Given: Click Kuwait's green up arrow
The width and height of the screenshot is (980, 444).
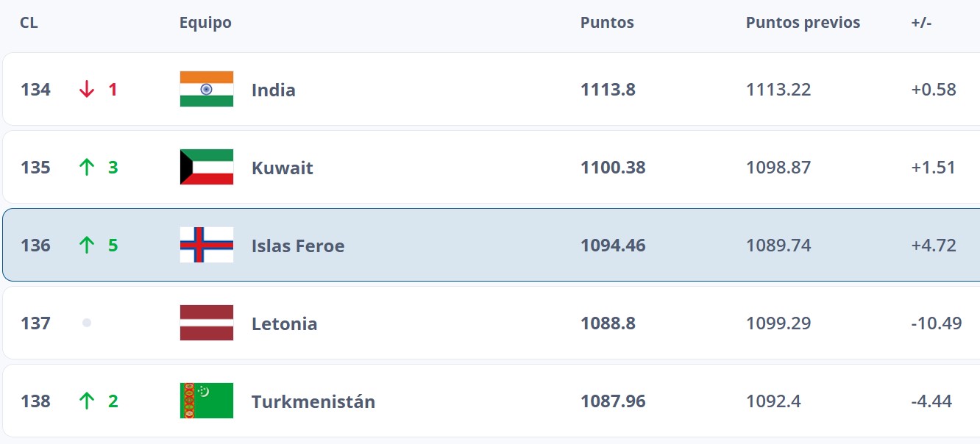Looking at the screenshot, I should point(87,168).
